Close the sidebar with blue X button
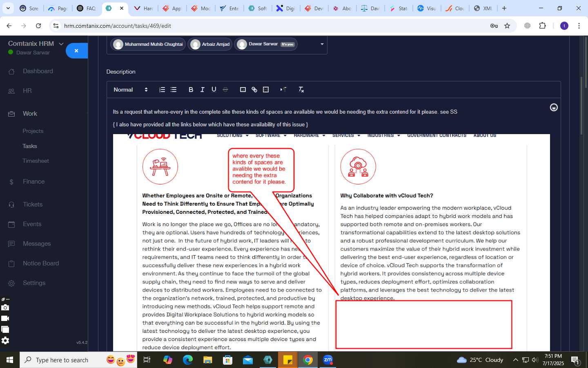This screenshot has width=588, height=368. click(x=76, y=51)
